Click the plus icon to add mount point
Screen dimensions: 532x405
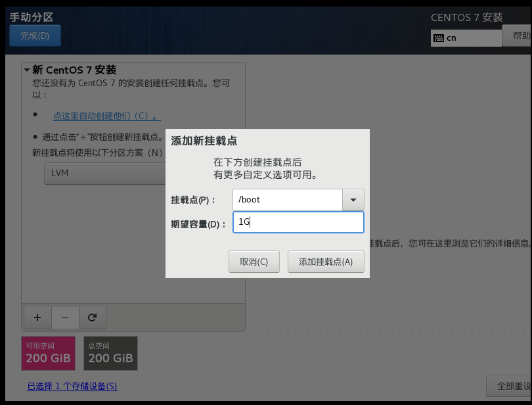[37, 318]
